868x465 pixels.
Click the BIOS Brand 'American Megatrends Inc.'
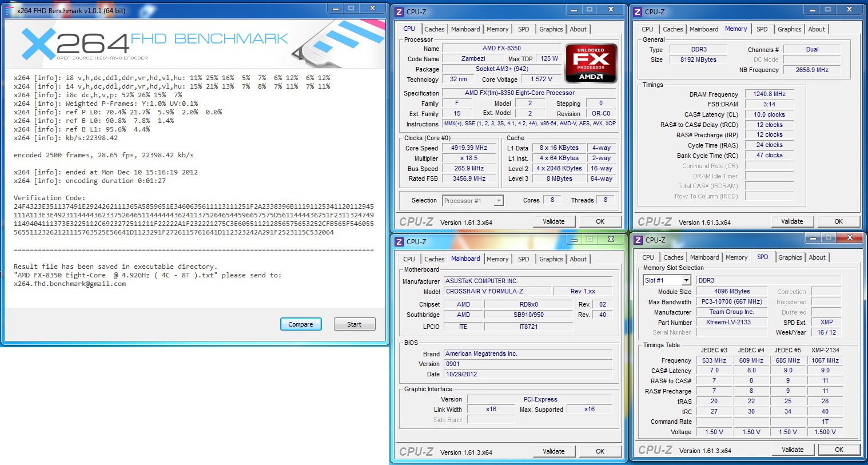point(528,354)
